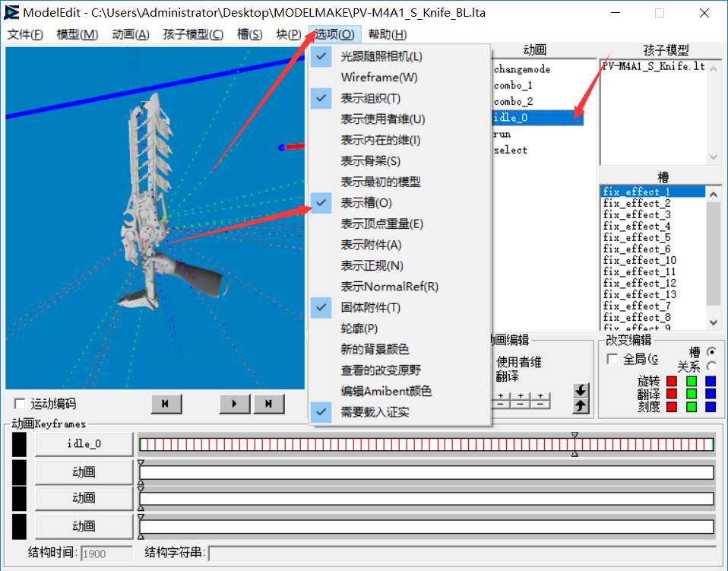
Task: Select changemode in animation list
Action: tap(522, 69)
